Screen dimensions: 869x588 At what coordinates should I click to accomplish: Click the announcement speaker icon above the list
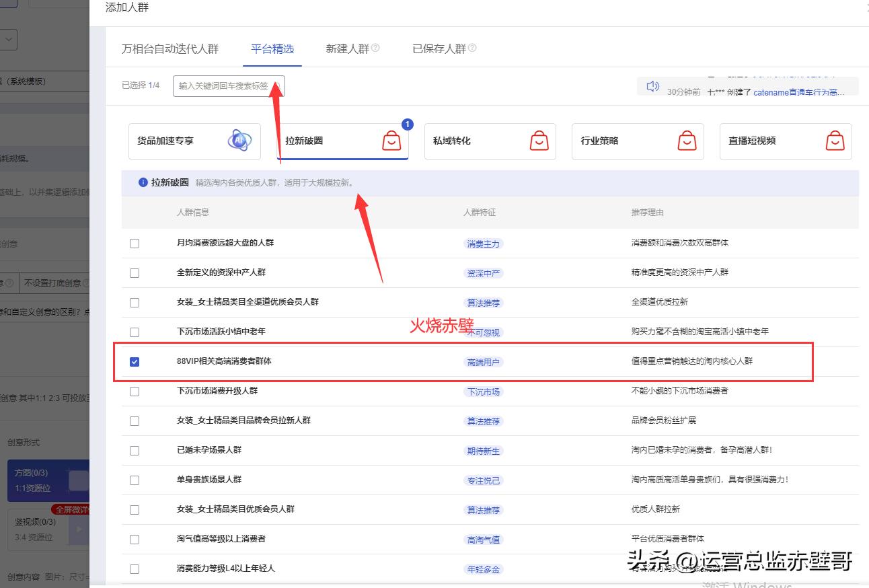pos(651,86)
